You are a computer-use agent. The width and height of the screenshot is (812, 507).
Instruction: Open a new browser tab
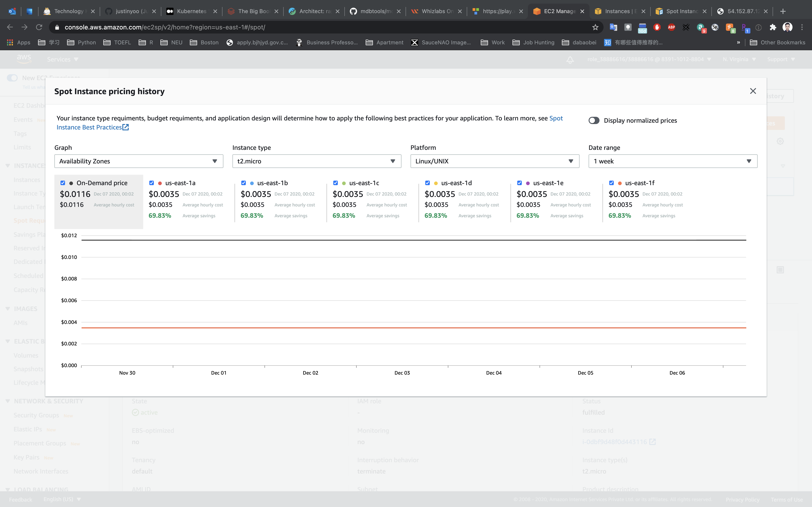tap(783, 11)
